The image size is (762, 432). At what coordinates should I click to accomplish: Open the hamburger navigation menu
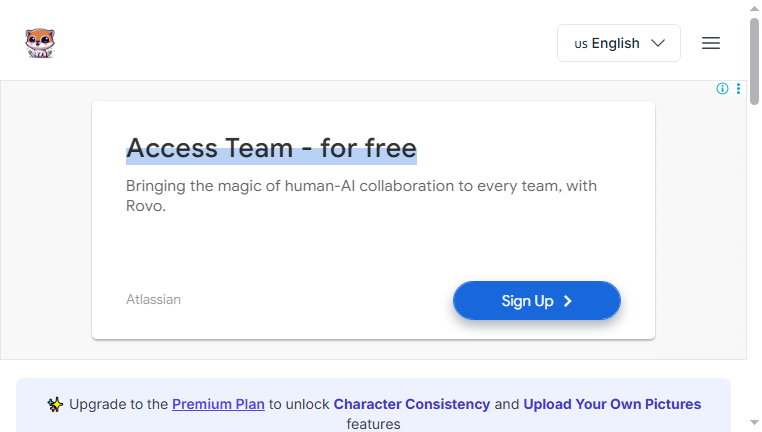pyautogui.click(x=710, y=43)
